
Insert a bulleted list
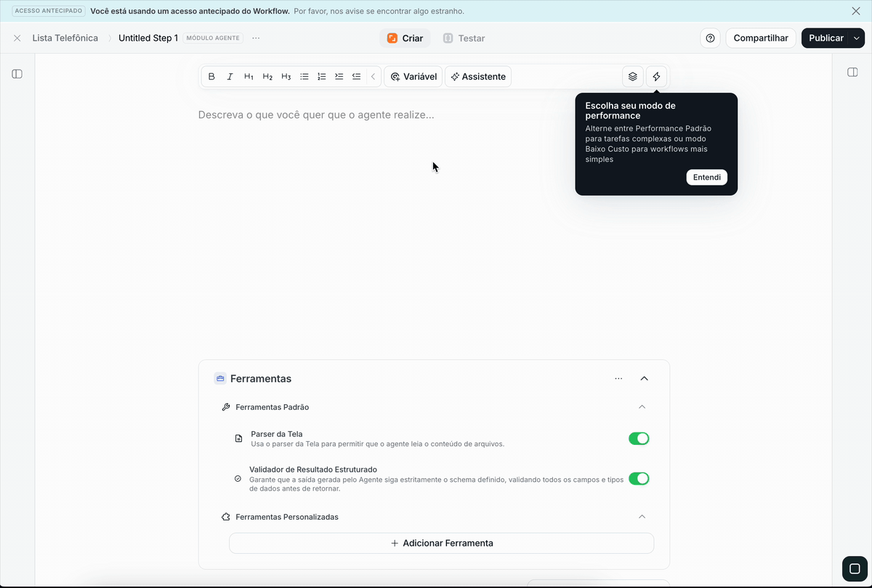pos(304,76)
